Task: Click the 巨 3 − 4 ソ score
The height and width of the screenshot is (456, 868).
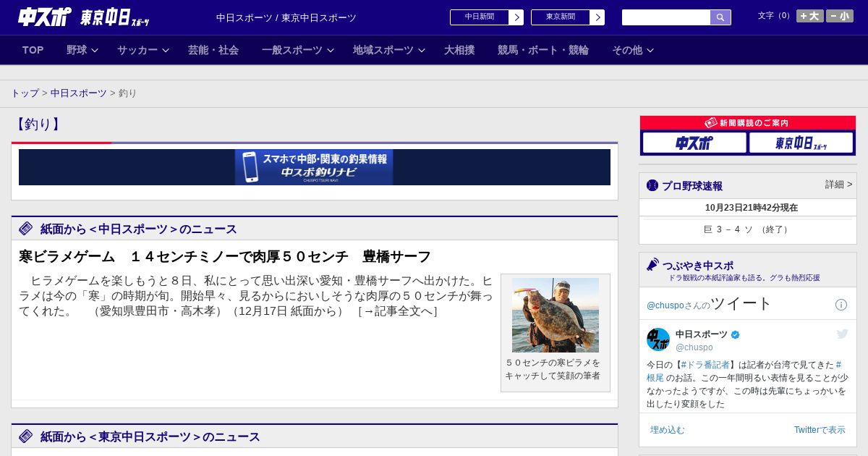Action: tap(747, 229)
